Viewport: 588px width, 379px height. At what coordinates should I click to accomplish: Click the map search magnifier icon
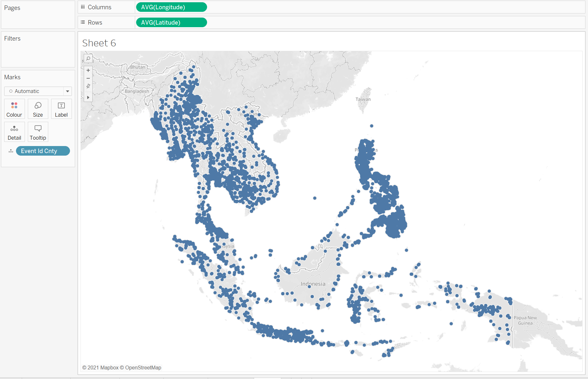[88, 59]
